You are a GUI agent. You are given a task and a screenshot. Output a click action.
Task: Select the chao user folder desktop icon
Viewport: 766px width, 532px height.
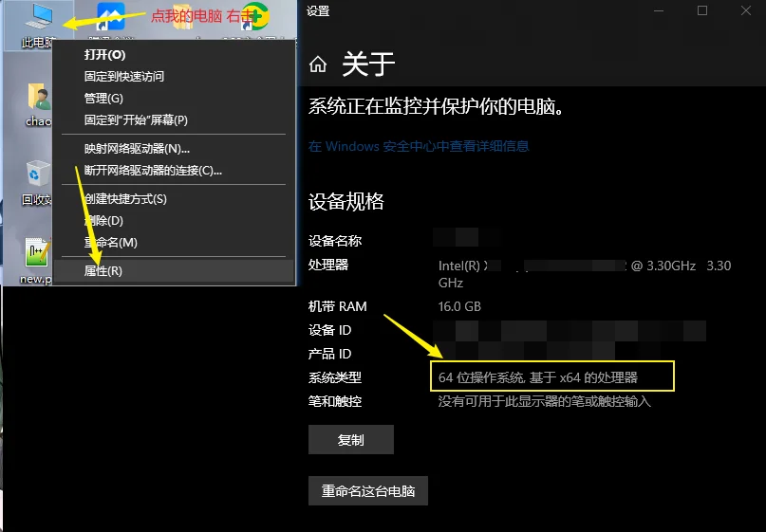pos(39,104)
